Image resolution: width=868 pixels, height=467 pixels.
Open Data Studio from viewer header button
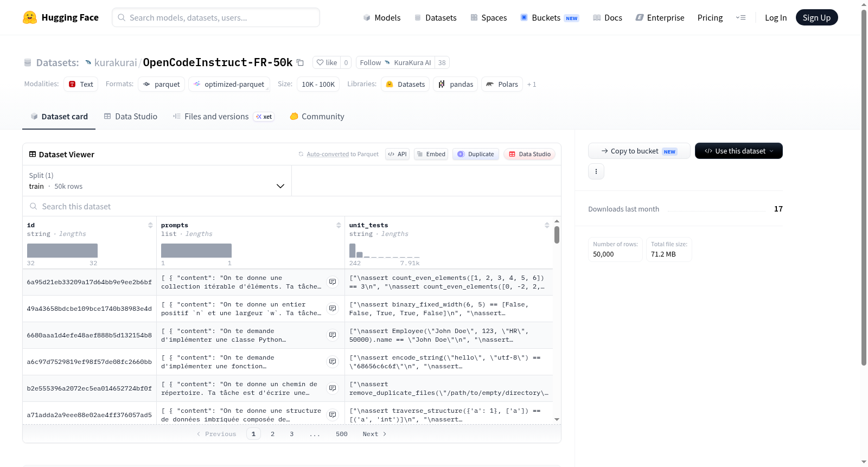[x=529, y=154]
